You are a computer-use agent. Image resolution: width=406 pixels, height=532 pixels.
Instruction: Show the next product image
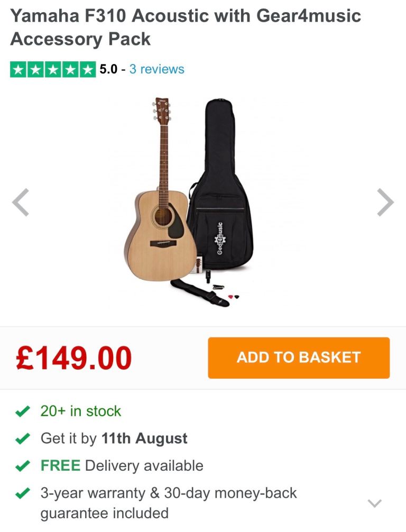coord(385,202)
